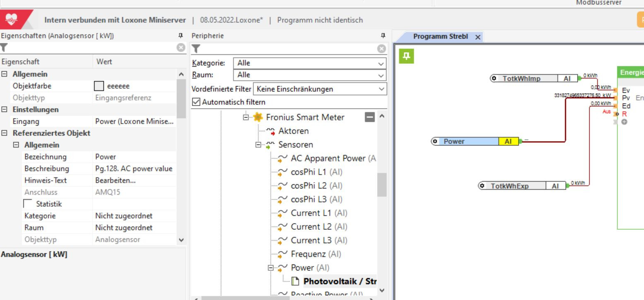Screen dimensions: 644x300
Task: Click the Peripherie tree scroll up arrow
Action: 381,116
